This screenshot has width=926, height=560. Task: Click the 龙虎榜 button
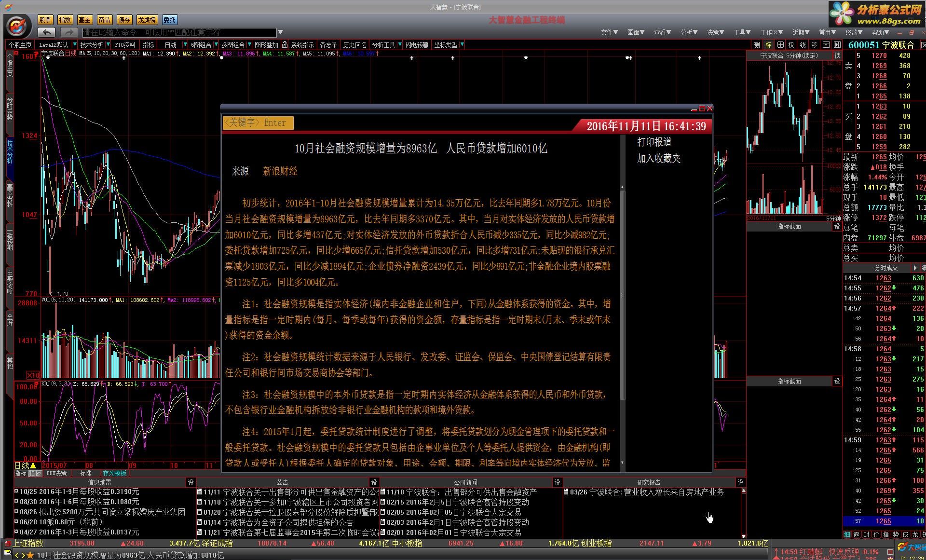(147, 20)
